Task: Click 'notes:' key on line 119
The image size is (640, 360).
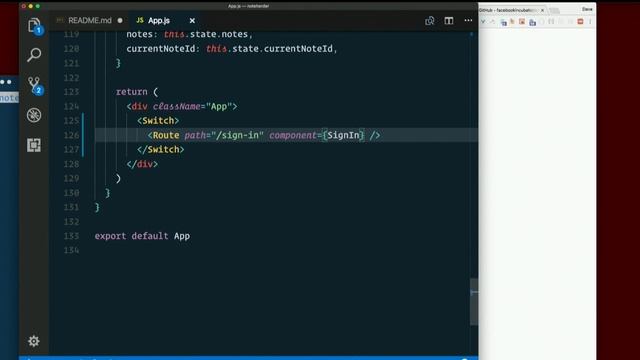Action: (142, 34)
